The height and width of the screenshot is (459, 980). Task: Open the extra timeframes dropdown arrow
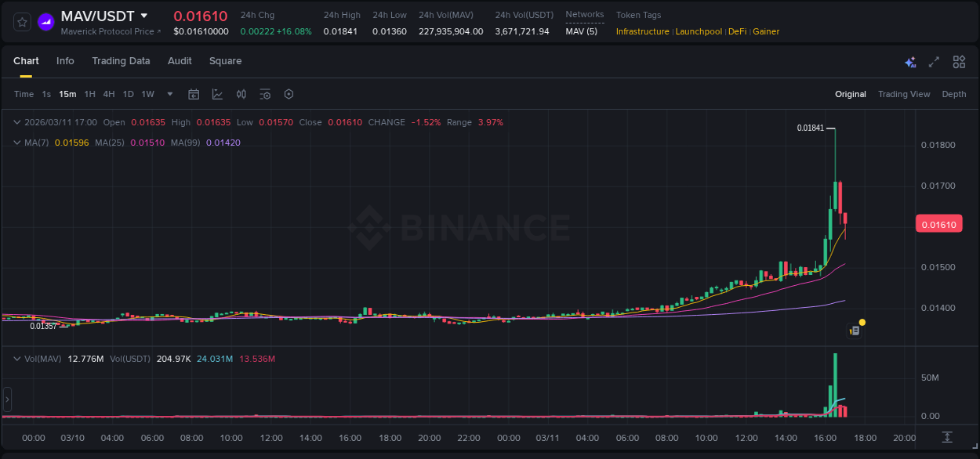169,94
